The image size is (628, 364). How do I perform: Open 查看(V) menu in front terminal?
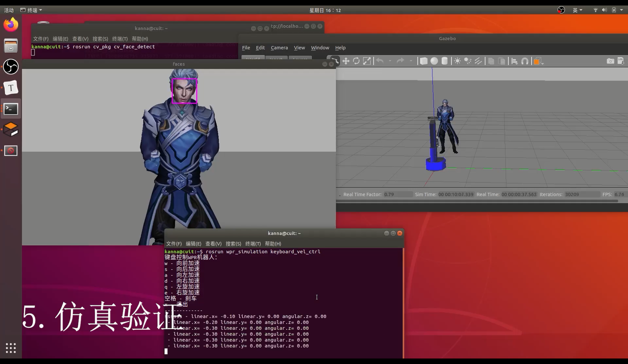[x=213, y=244]
